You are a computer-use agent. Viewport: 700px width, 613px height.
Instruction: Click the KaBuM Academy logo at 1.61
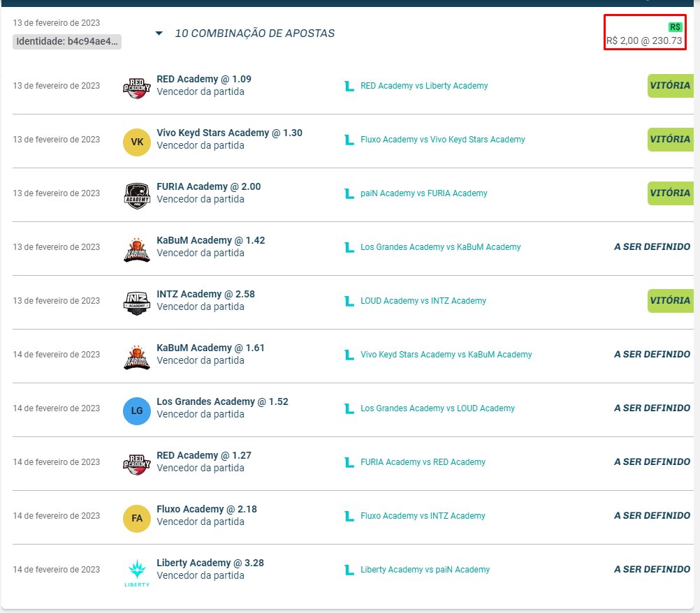137,357
